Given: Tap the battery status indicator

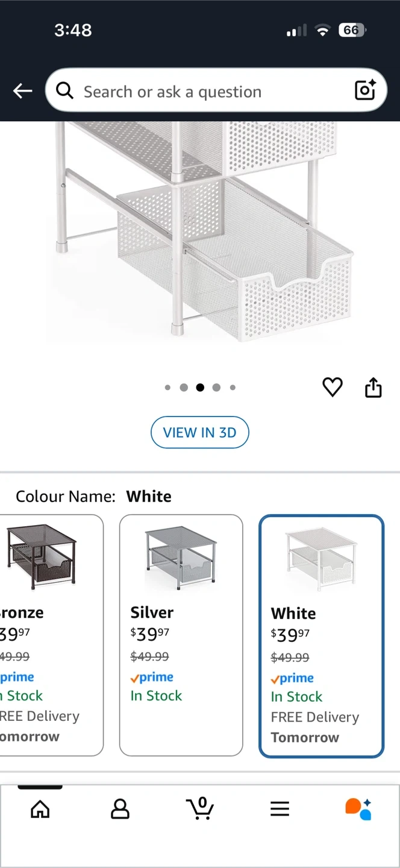Looking at the screenshot, I should pyautogui.click(x=352, y=30).
